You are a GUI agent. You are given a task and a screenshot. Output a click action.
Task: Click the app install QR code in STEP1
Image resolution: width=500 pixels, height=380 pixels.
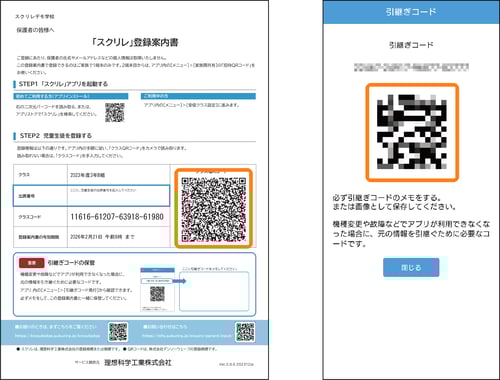tap(115, 112)
